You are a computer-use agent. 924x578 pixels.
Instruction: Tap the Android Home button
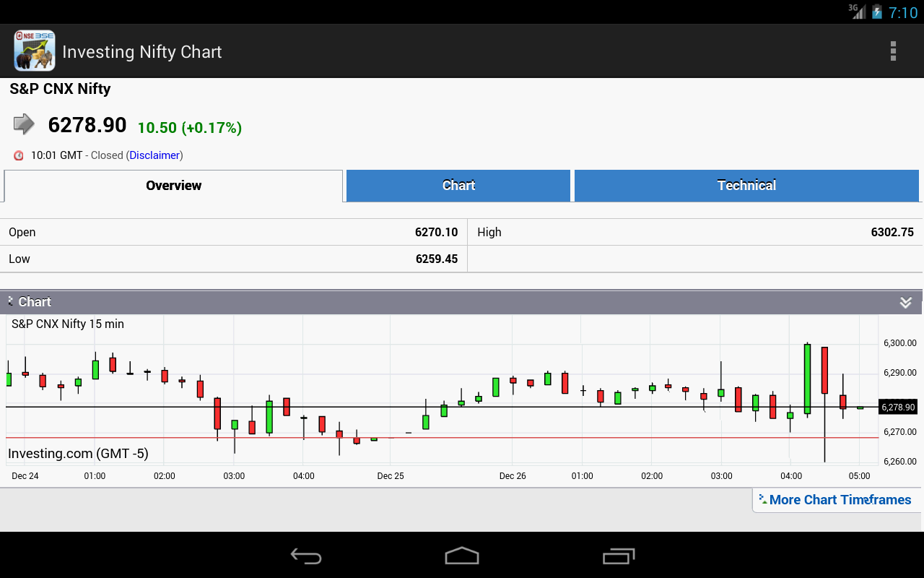pos(462,556)
